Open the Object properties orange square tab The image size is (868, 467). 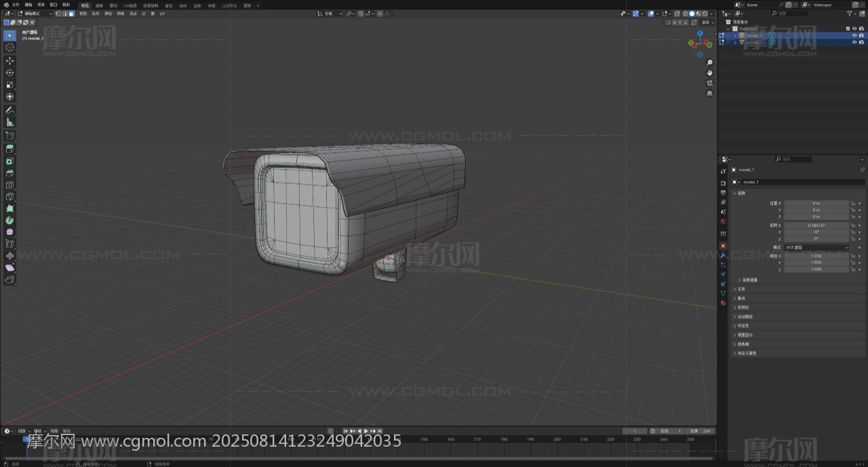pos(723,245)
